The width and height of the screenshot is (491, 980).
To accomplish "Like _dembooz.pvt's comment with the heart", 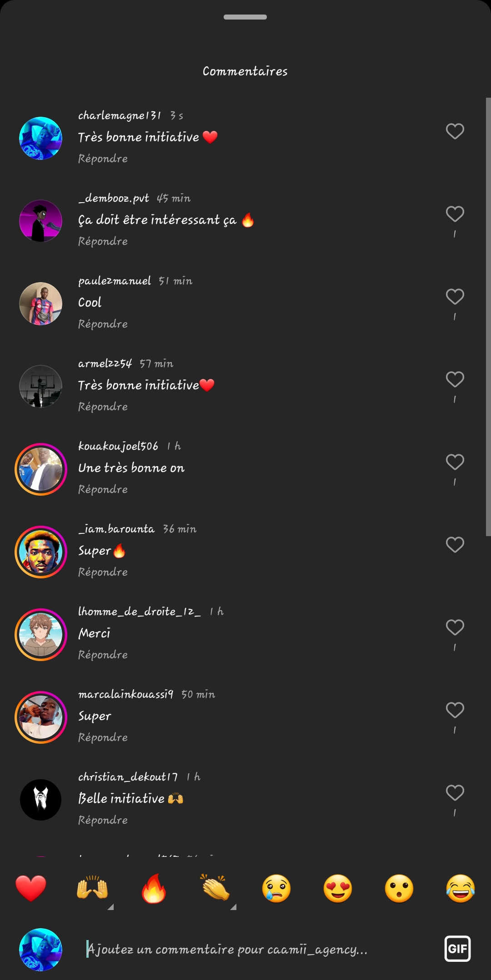I will point(455,214).
